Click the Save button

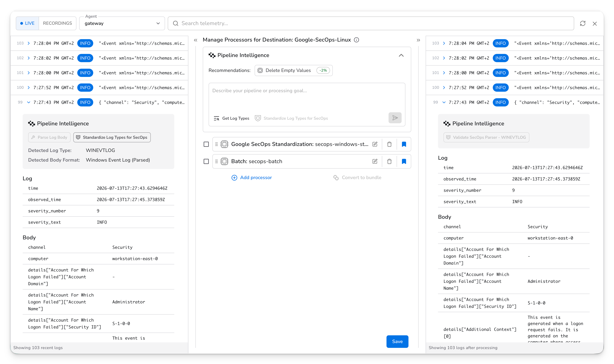pyautogui.click(x=397, y=342)
